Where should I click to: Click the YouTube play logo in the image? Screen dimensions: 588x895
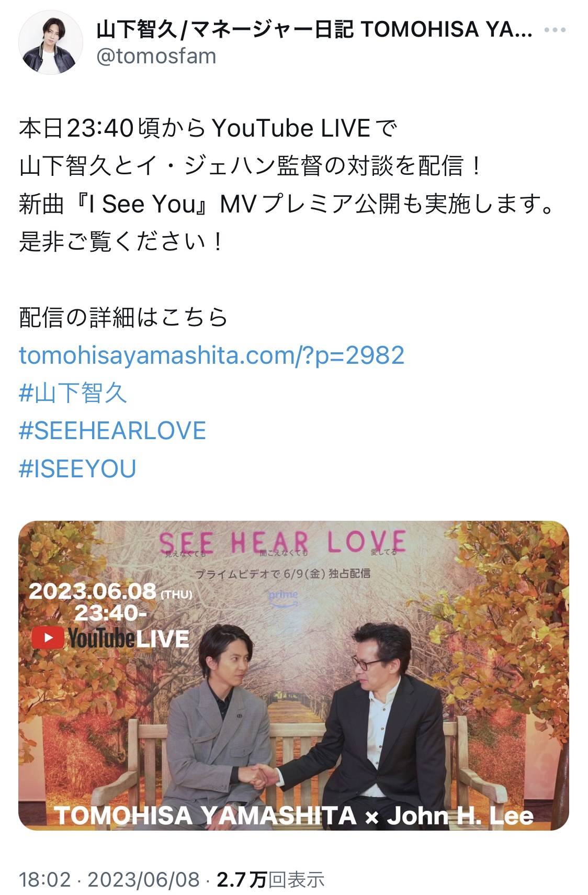pyautogui.click(x=48, y=638)
